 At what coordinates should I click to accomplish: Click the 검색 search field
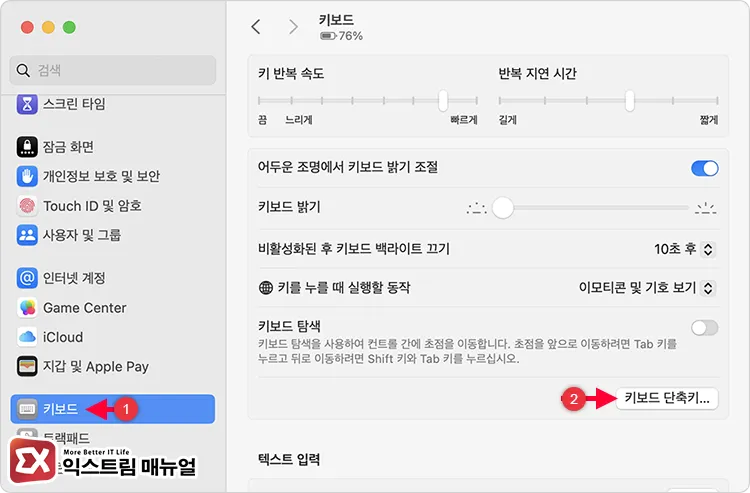[x=113, y=70]
